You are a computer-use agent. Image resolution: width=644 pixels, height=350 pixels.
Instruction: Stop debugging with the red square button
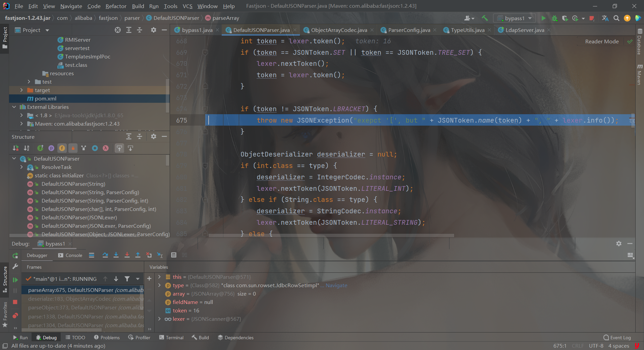(x=15, y=302)
